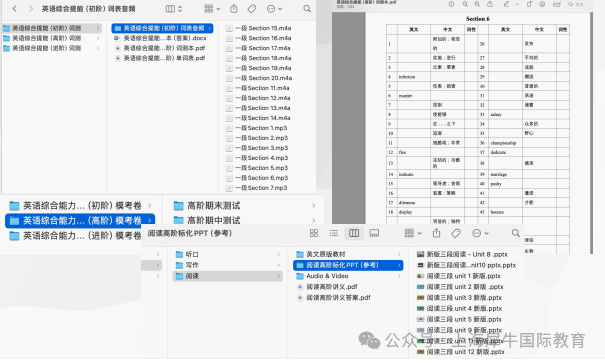Select folder 英语综合能力… (高阶) 模考卷
This screenshot has height=364, width=605.
(80, 221)
